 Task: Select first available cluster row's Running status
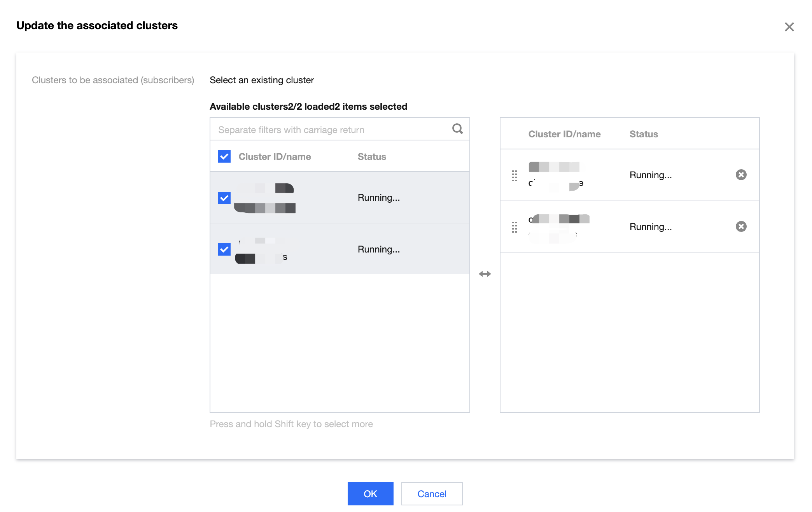click(378, 198)
